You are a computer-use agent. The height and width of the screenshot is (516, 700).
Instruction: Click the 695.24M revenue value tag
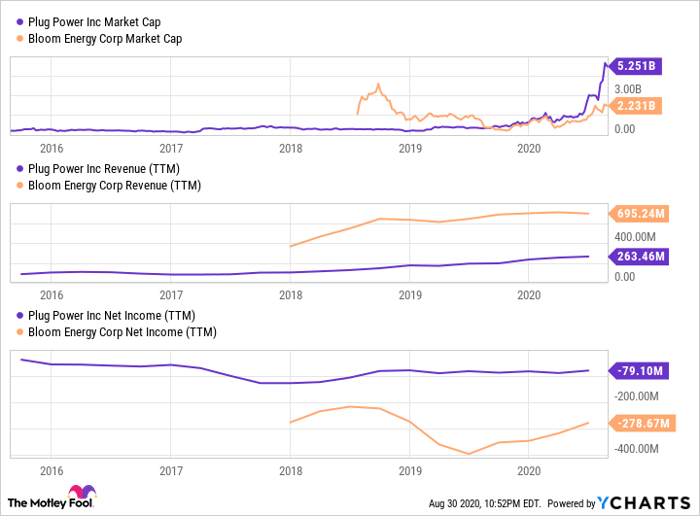pyautogui.click(x=638, y=213)
